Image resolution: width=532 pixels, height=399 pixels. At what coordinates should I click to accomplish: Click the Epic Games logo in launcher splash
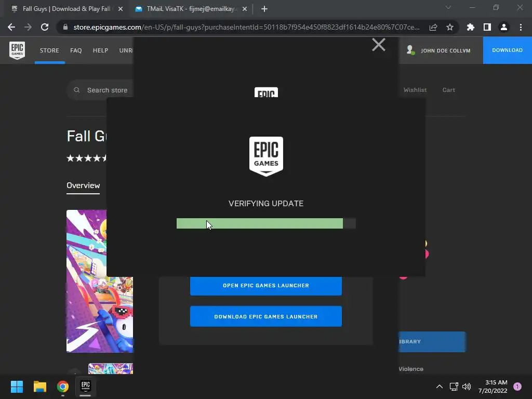(266, 156)
